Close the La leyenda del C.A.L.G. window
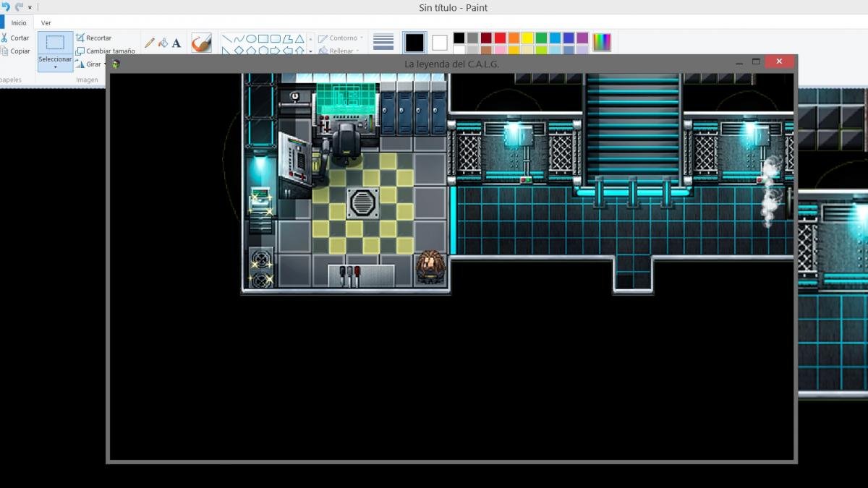Screen dimensions: 868x488 (x=779, y=62)
